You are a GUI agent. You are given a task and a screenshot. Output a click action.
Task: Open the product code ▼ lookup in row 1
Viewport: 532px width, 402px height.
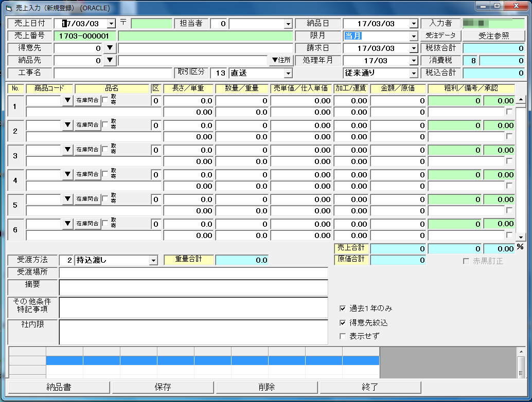[68, 100]
